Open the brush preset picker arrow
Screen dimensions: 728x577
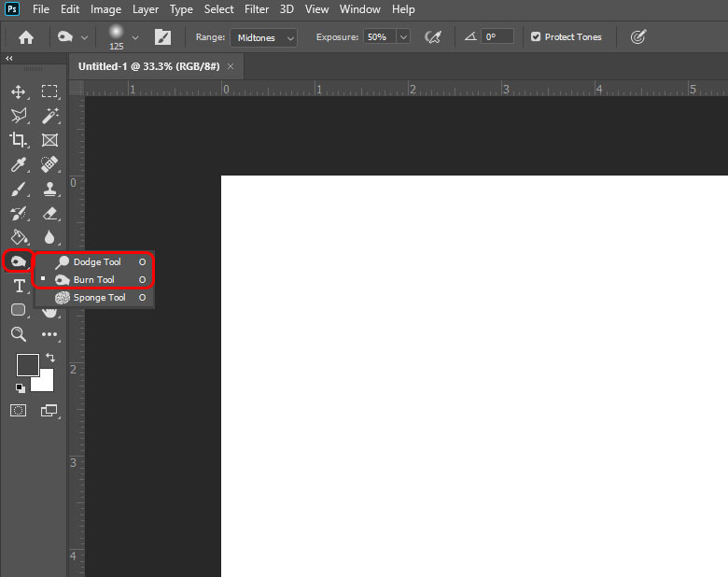pos(135,37)
